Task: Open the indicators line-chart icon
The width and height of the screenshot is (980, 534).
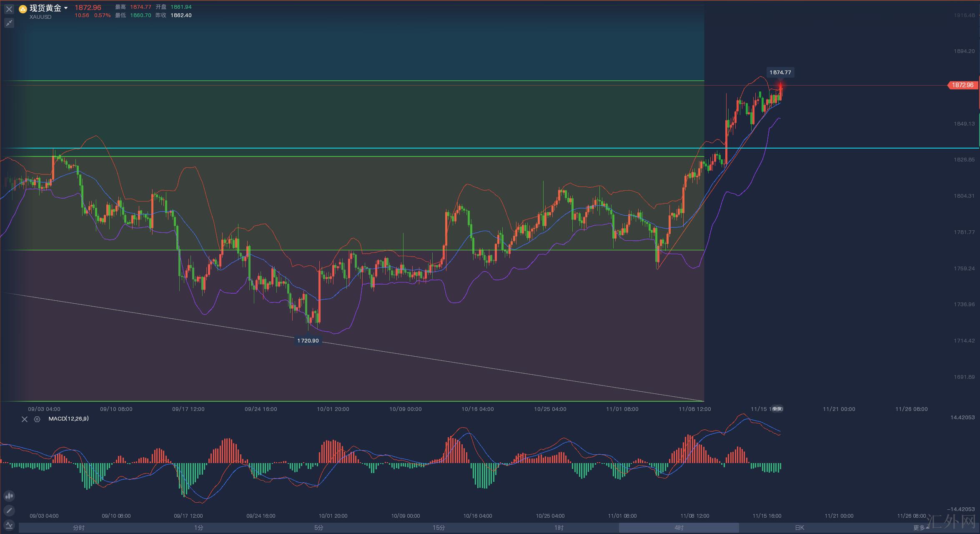Action: [x=9, y=525]
